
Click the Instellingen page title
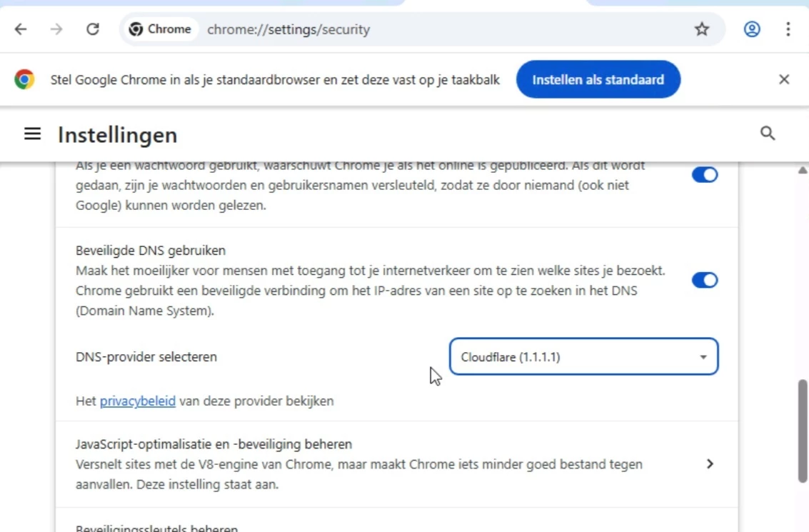click(x=118, y=135)
